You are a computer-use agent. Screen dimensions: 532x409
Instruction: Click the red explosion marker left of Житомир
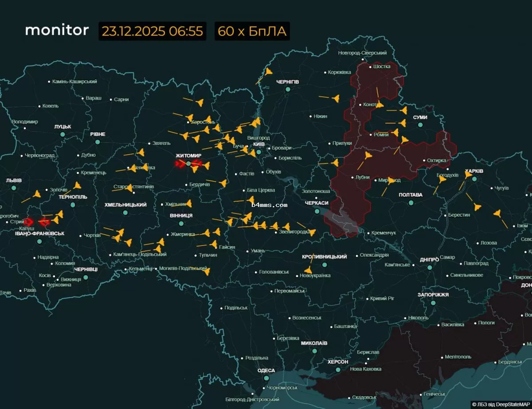pyautogui.click(x=180, y=164)
